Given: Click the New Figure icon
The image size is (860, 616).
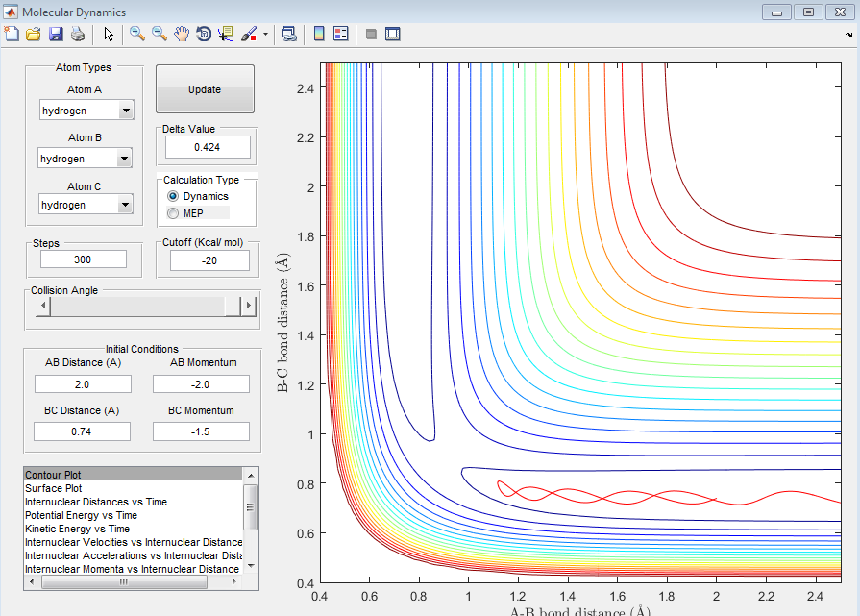Looking at the screenshot, I should (12, 34).
